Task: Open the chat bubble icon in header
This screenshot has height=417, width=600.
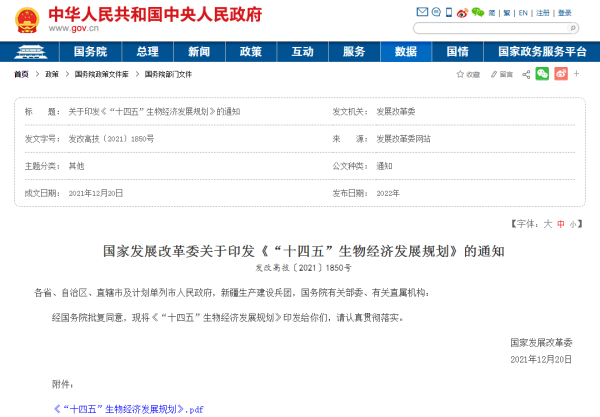Action: [436, 12]
